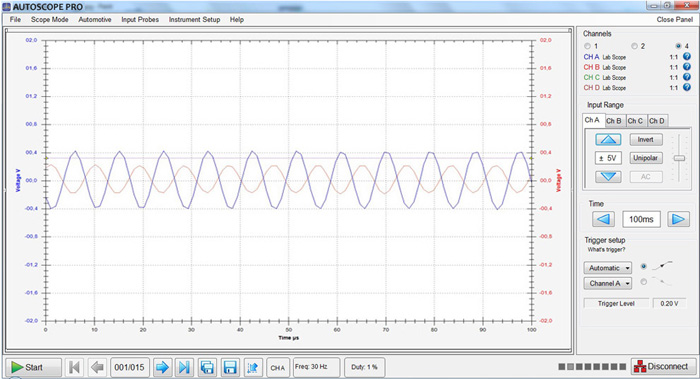The image size is (700, 379).
Task: Click the export waveform icon
Action: pyautogui.click(x=253, y=367)
